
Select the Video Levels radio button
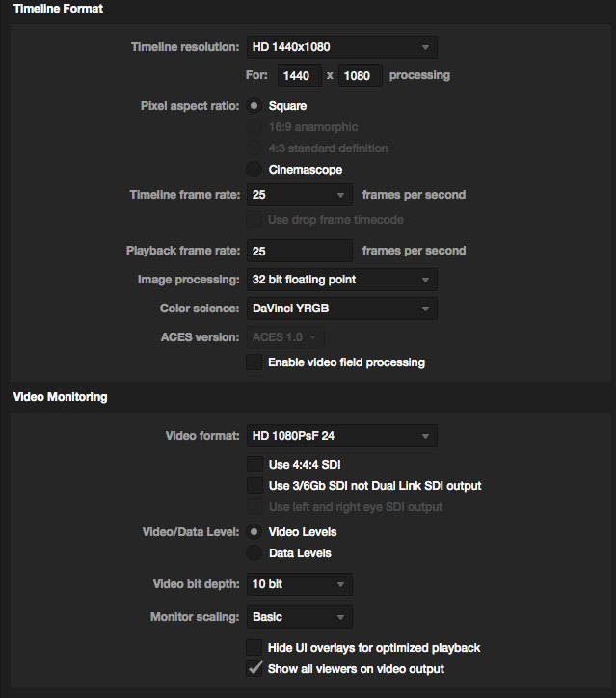coord(254,532)
